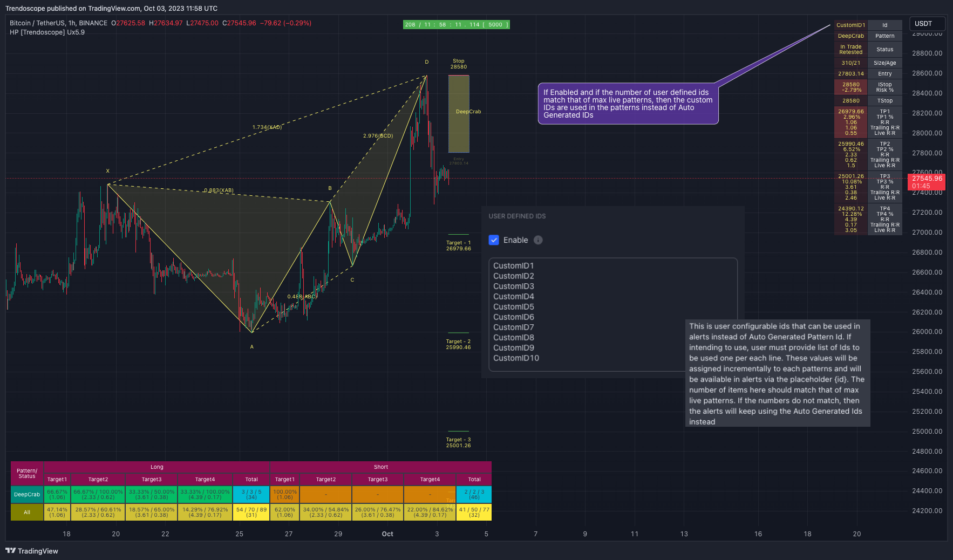Click the Target - 3 25001.26 label
The image size is (953, 560).
pos(458,443)
